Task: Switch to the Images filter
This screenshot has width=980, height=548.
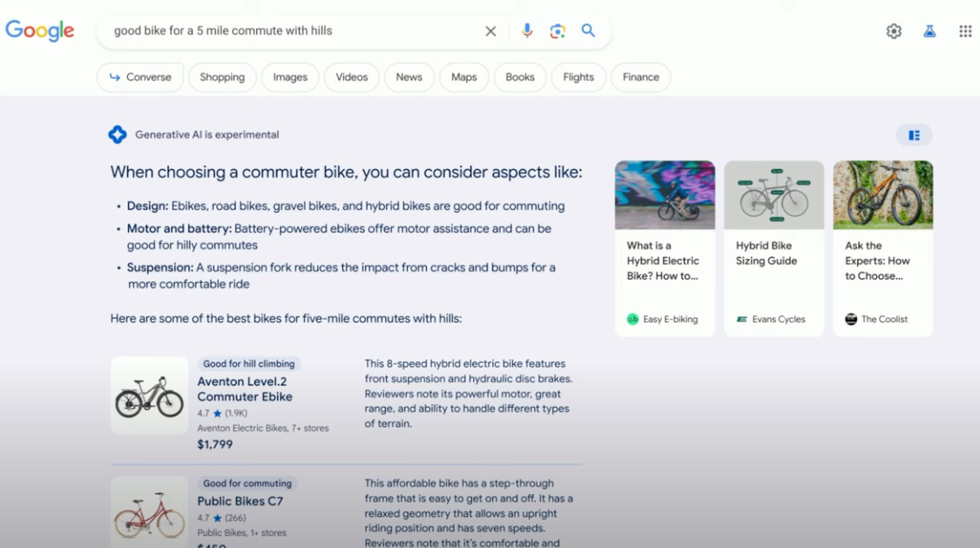Action: pyautogui.click(x=290, y=77)
